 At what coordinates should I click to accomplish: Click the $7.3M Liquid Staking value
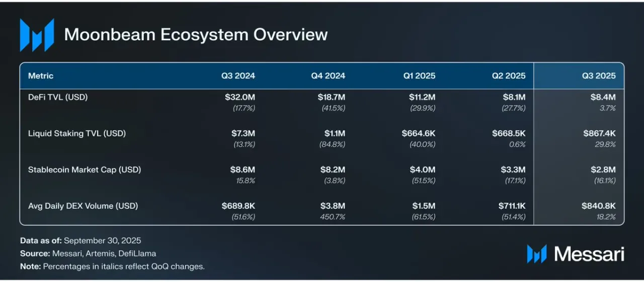click(x=244, y=133)
